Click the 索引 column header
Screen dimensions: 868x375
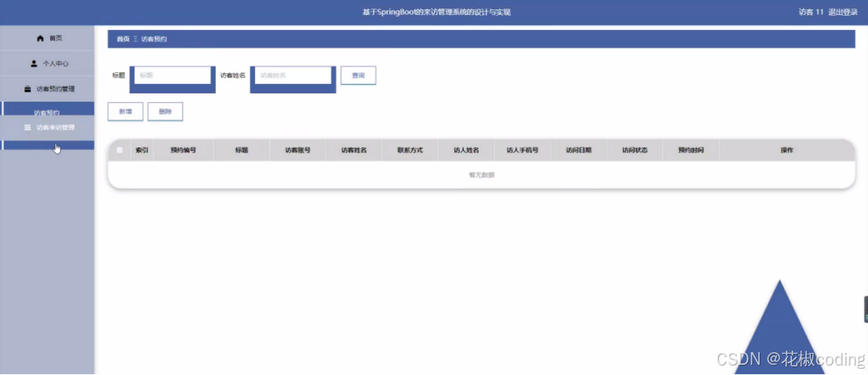[x=142, y=150]
